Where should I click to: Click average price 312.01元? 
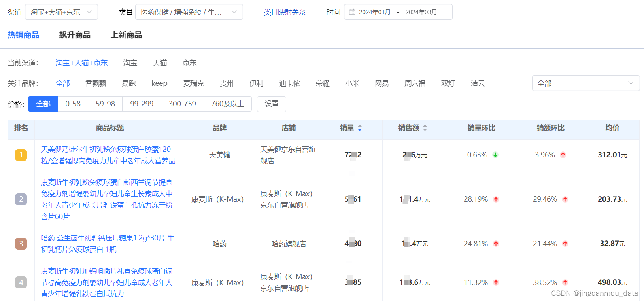point(612,155)
